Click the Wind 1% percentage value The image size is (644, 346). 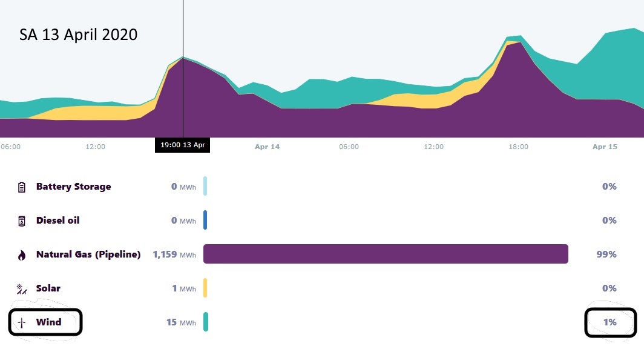pyautogui.click(x=609, y=322)
